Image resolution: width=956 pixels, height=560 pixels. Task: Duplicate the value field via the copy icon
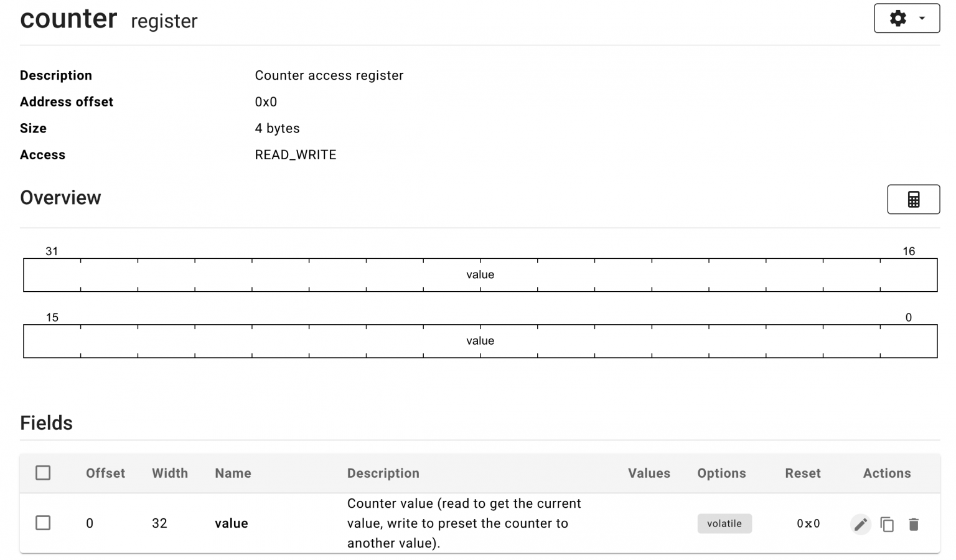point(888,524)
